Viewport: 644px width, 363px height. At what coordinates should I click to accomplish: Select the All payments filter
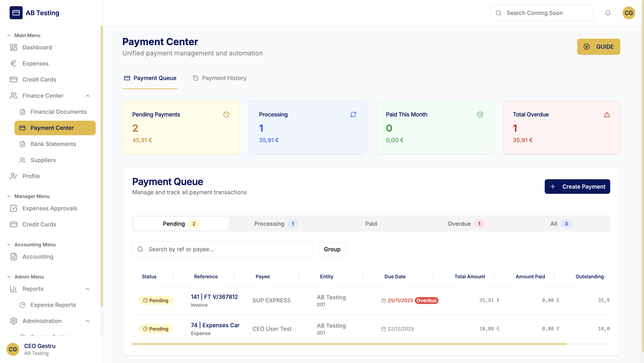[x=559, y=224]
